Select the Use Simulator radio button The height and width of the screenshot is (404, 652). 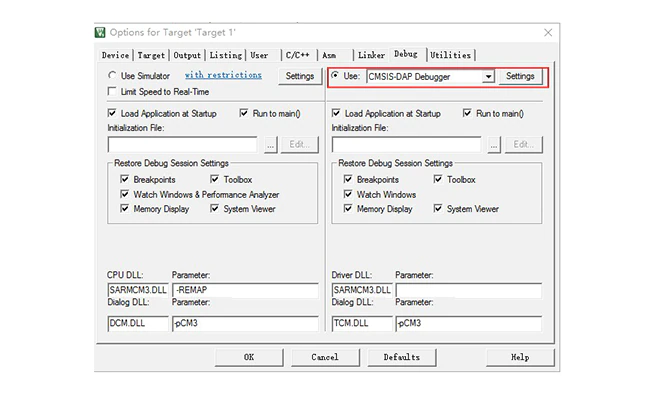coord(112,75)
